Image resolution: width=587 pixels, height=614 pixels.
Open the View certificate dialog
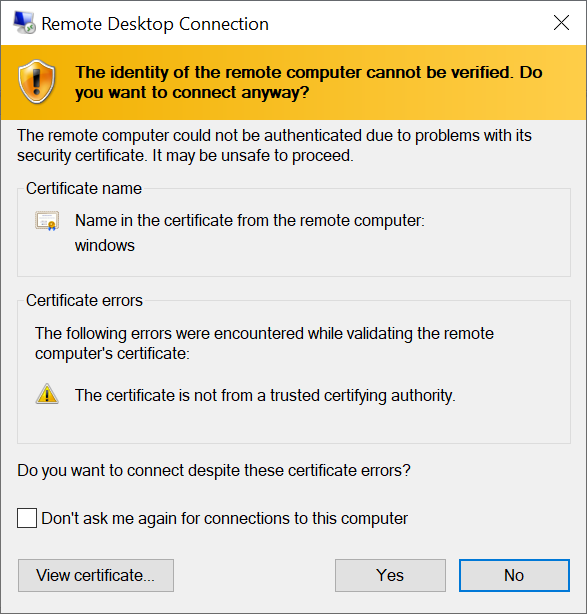point(96,575)
